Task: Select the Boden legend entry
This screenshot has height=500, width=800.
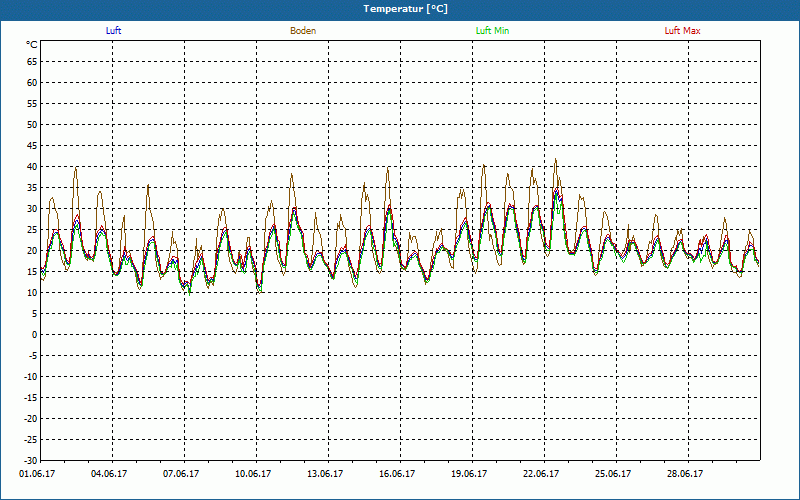Action: click(x=303, y=31)
